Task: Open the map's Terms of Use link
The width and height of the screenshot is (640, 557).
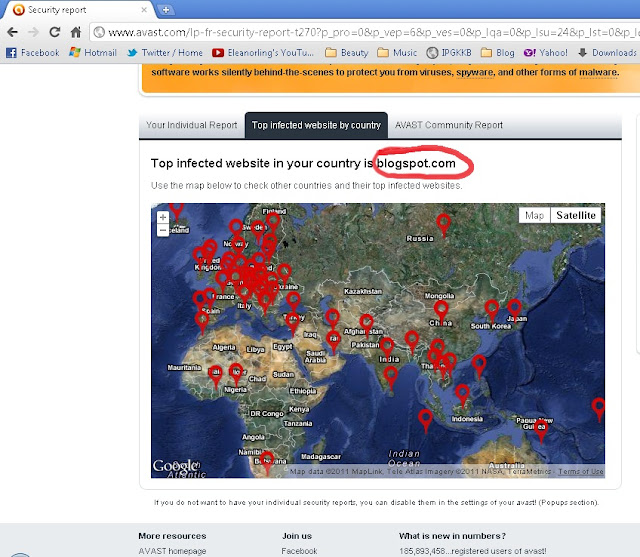Action: (580, 472)
